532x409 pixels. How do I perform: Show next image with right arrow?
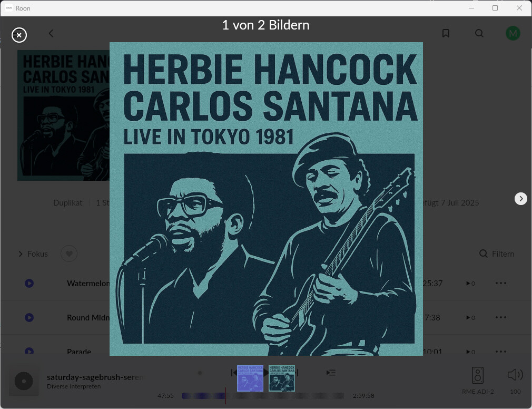click(521, 199)
